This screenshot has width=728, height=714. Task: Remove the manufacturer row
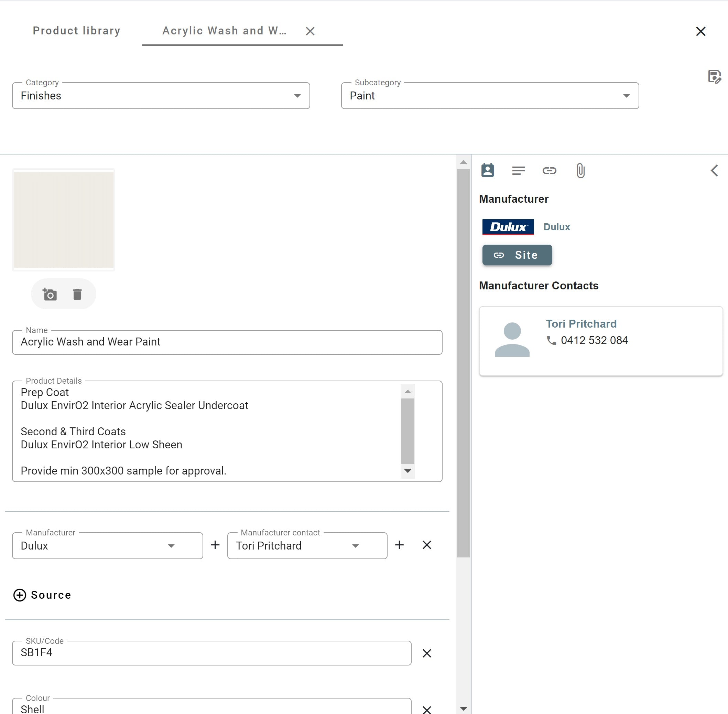click(x=427, y=545)
